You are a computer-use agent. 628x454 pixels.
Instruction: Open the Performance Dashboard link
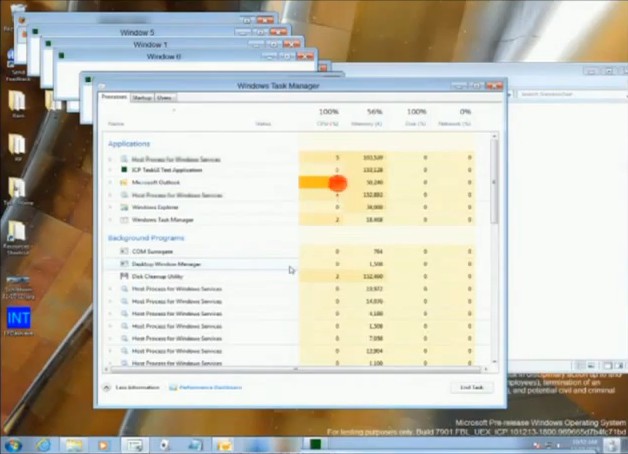point(210,388)
